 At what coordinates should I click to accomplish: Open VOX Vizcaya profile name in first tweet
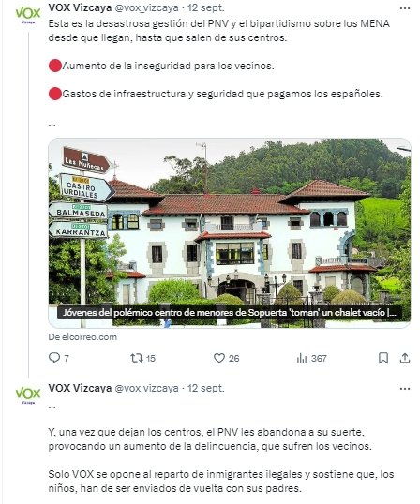tap(80, 7)
